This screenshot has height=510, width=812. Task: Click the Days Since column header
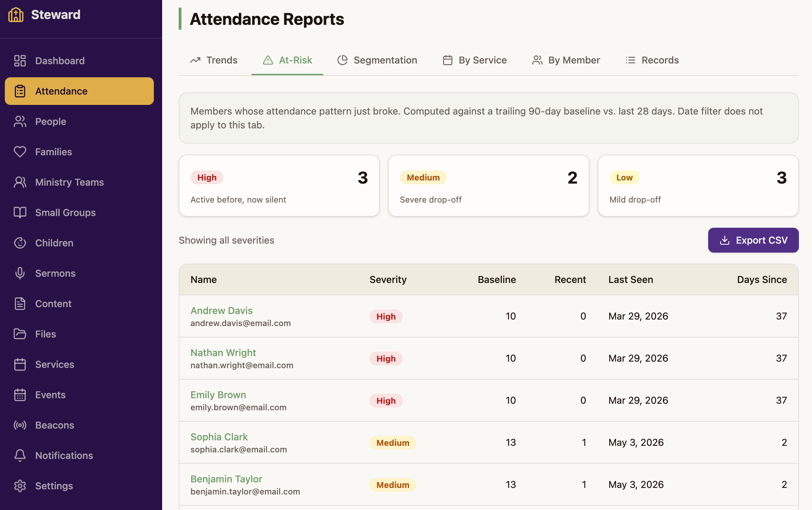[762, 279]
